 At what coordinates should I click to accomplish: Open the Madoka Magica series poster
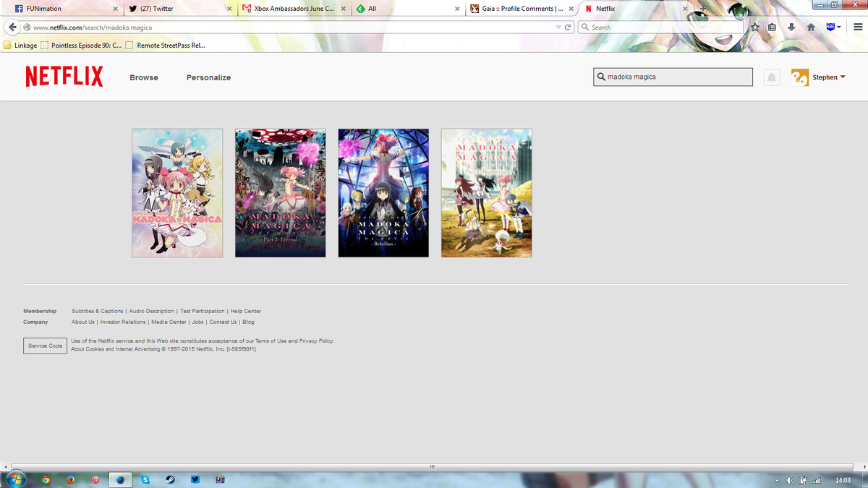pos(177,193)
